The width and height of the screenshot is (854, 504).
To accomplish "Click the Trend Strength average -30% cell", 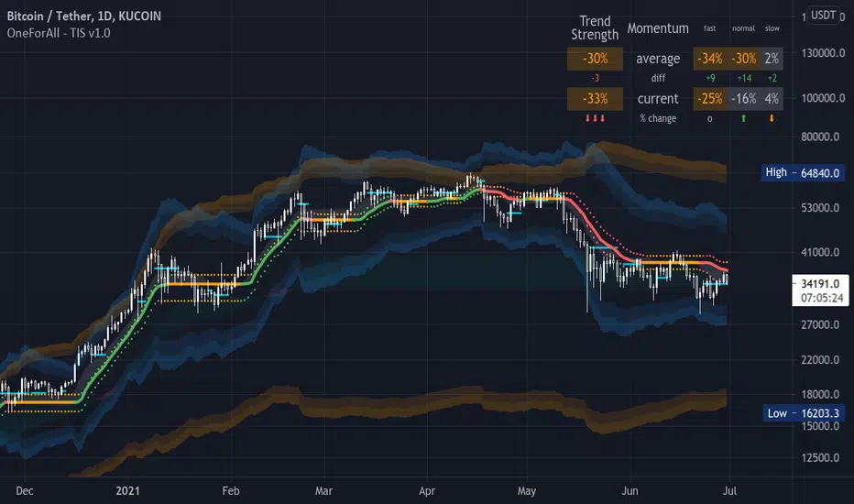I will (x=595, y=59).
